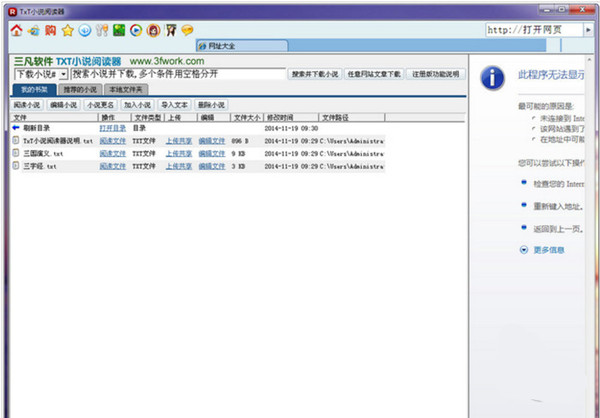Screen dimensions: 600x418
Task: Switch to the 本地文件夹 tab
Action: [x=127, y=89]
